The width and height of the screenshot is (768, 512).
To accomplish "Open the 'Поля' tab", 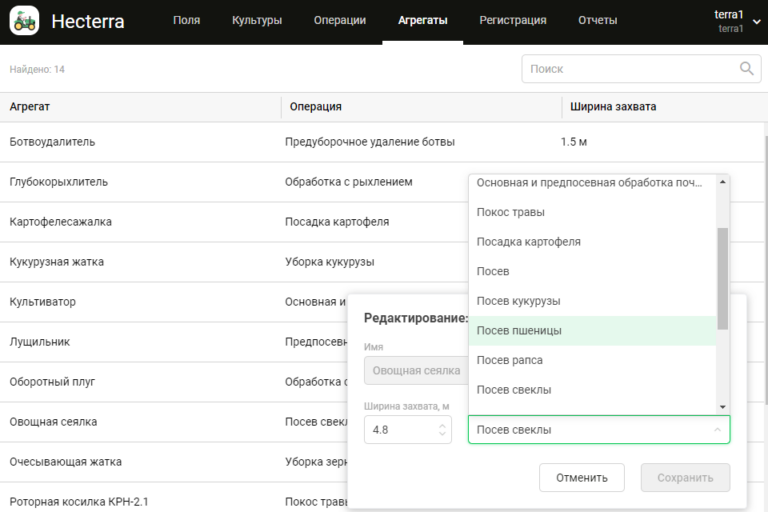I will tap(186, 20).
